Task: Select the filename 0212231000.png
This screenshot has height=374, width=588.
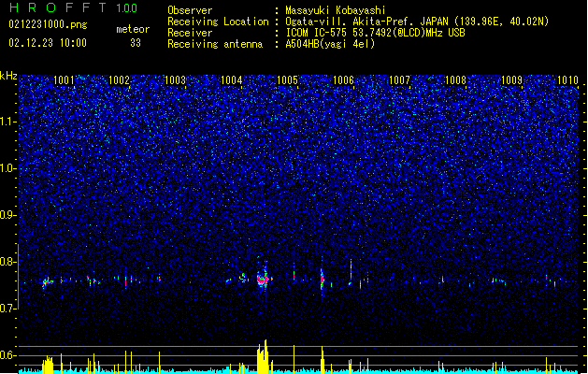Action: click(x=48, y=24)
